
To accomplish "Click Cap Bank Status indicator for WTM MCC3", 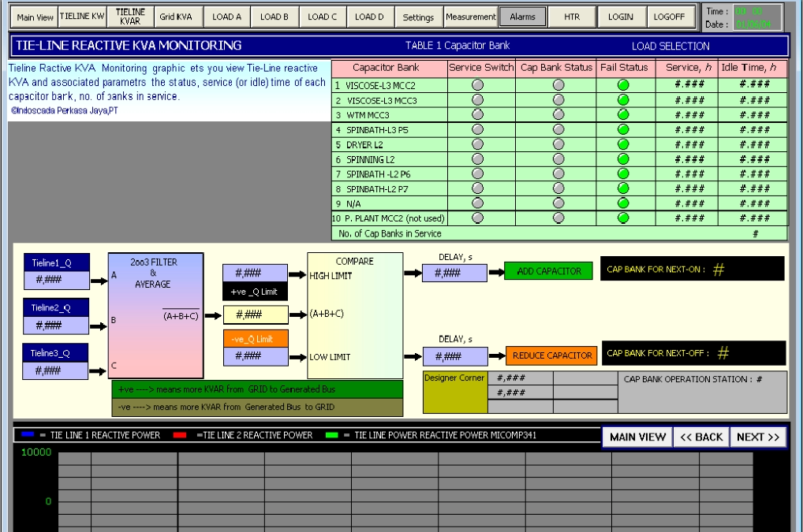I will (x=558, y=114).
